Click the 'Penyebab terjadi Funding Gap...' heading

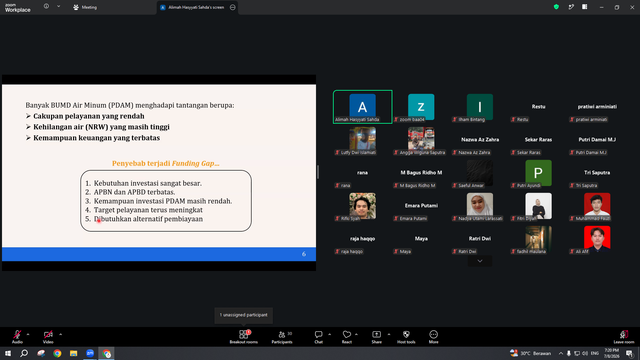click(166, 163)
